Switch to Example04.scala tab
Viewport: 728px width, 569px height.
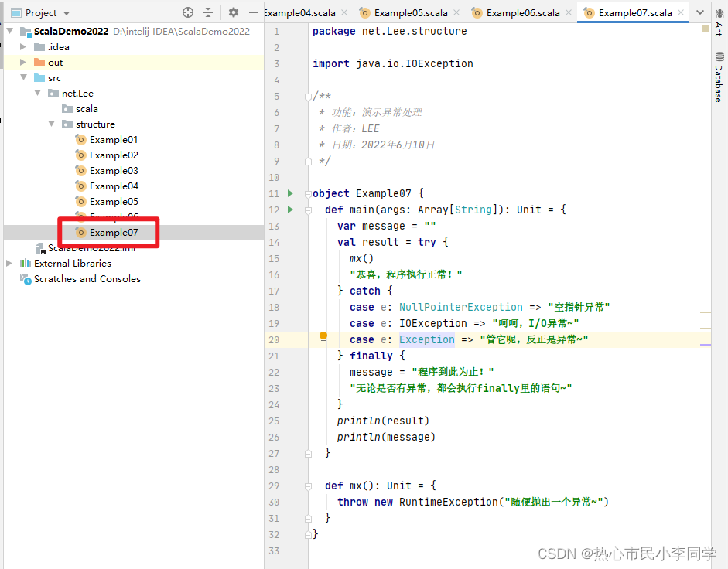point(299,13)
